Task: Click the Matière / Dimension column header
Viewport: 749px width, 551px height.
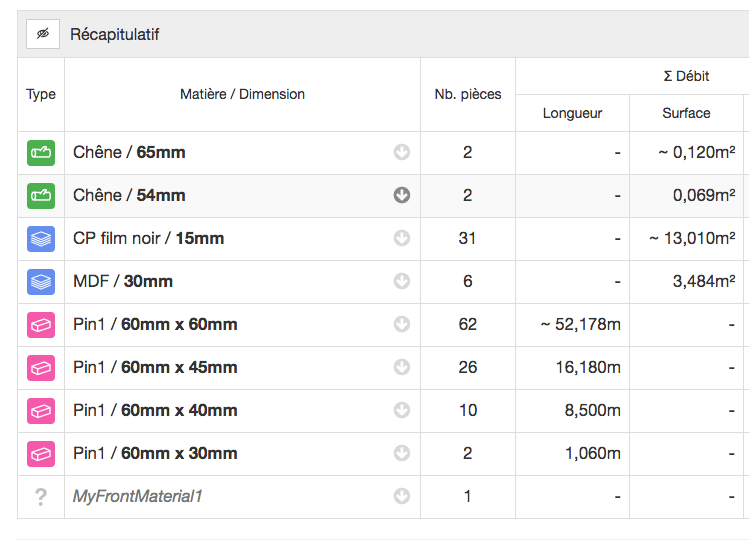Action: pyautogui.click(x=242, y=94)
